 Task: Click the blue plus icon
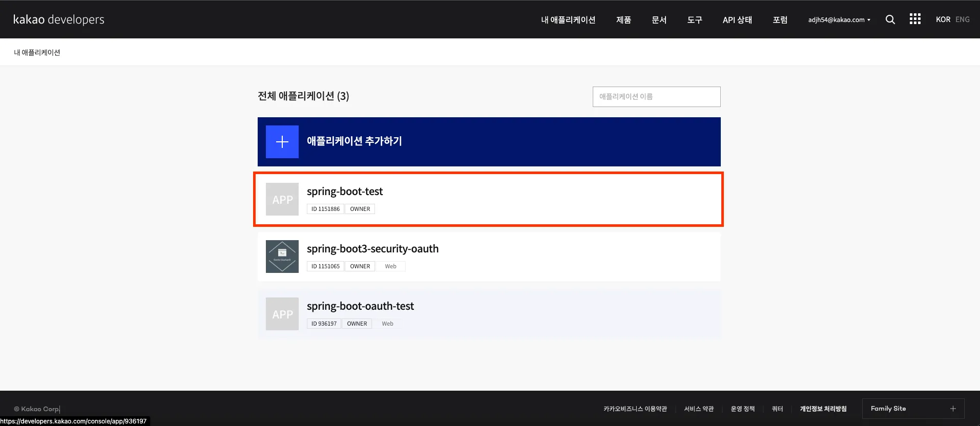point(282,142)
